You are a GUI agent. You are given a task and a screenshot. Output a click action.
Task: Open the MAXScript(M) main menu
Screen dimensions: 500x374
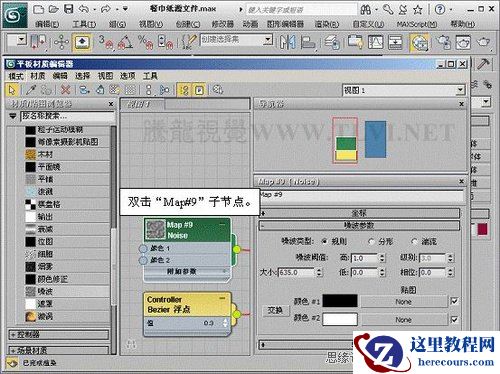(x=417, y=24)
